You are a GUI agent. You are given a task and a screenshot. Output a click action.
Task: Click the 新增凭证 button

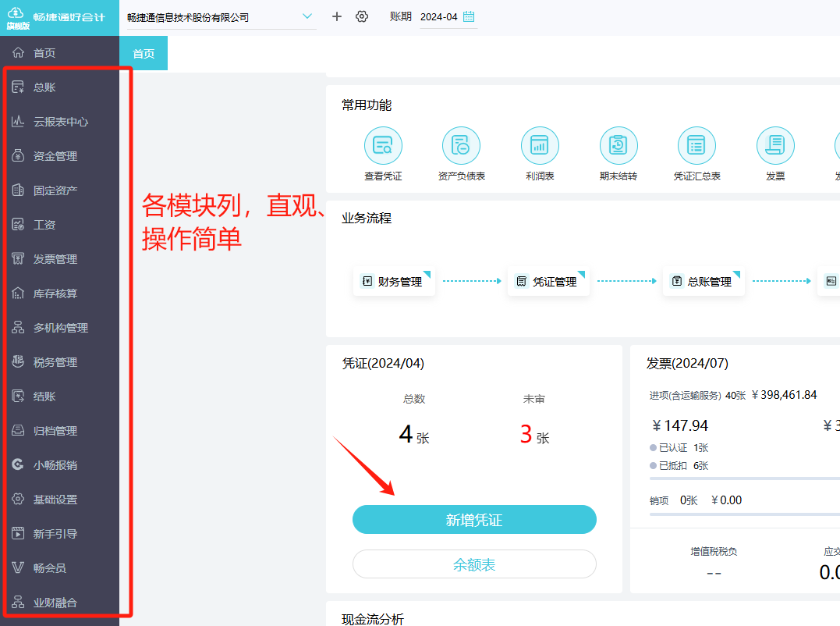click(x=474, y=519)
